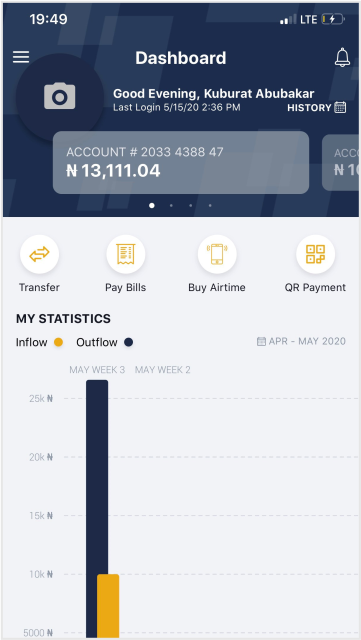Open QR Payment icon
The height and width of the screenshot is (640, 361).
click(315, 254)
